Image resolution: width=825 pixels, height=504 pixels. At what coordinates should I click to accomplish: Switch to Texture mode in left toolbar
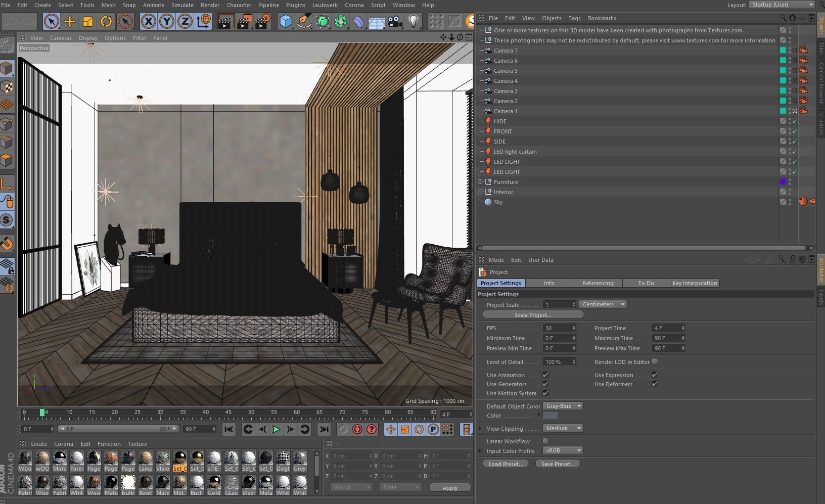coord(7,87)
